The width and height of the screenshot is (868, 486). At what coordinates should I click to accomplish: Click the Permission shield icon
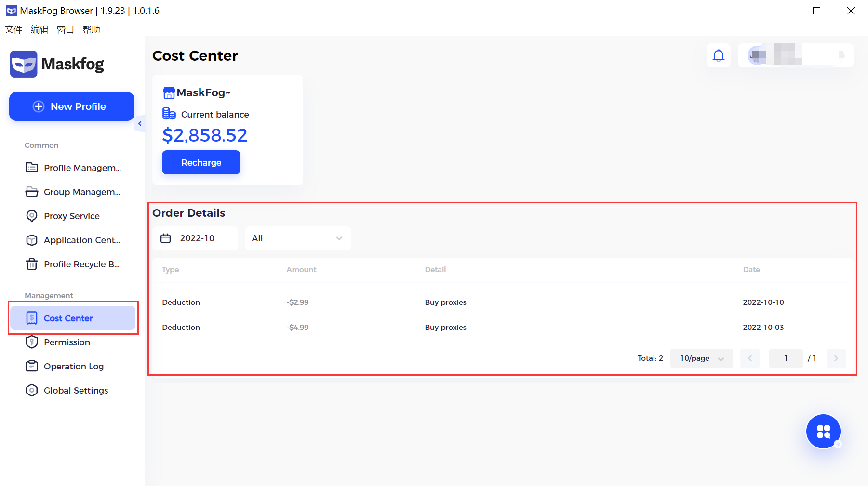[x=32, y=342]
